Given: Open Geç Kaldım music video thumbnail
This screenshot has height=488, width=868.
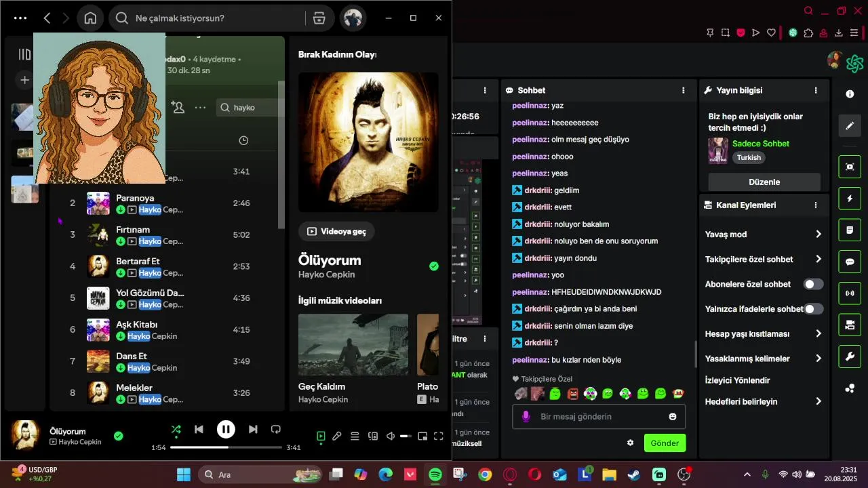Looking at the screenshot, I should (353, 344).
